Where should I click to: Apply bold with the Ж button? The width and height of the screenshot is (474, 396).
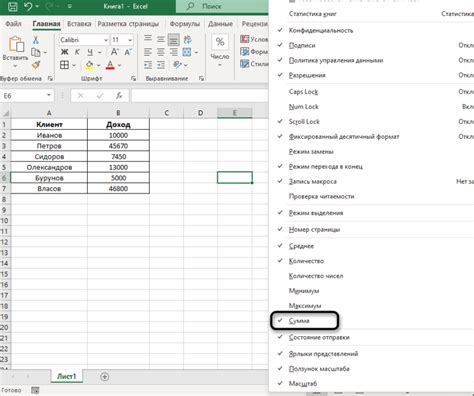coord(65,52)
